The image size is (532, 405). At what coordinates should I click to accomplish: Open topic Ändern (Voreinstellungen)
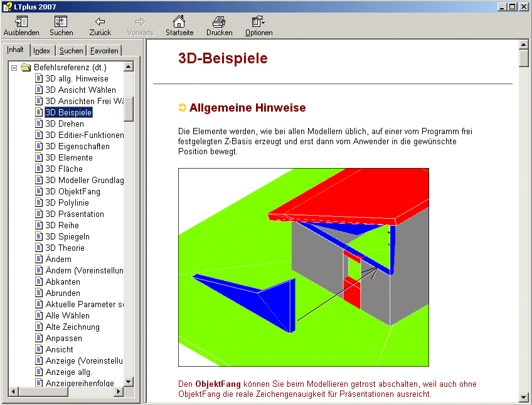(85, 270)
